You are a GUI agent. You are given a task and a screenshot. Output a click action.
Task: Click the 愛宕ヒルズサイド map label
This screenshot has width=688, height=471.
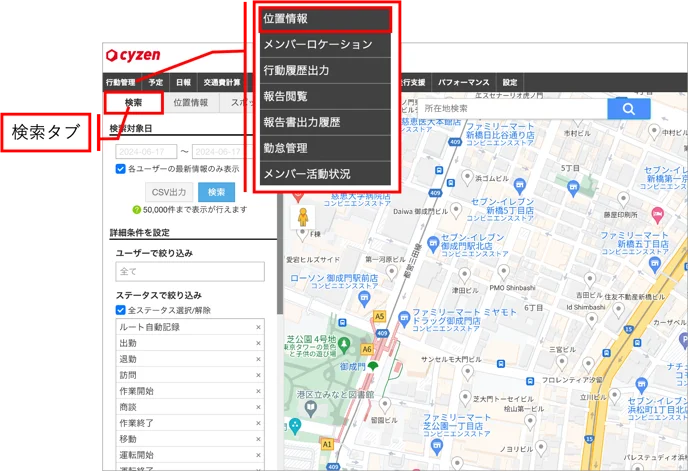(313, 260)
